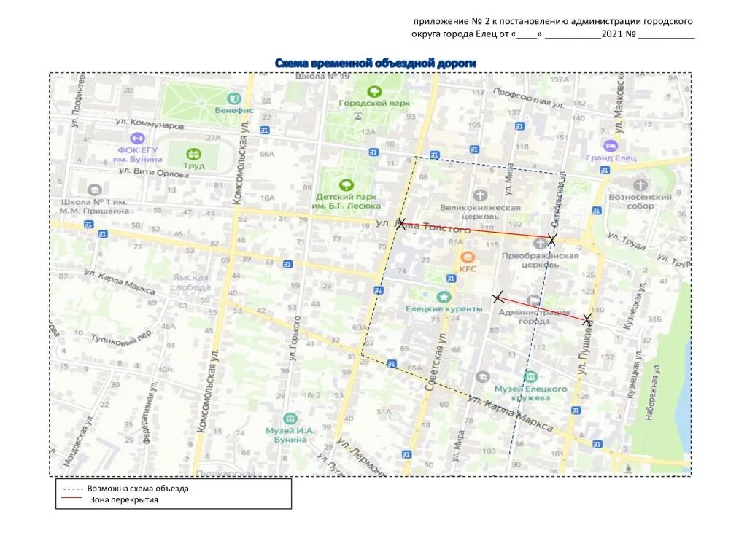The image size is (747, 560).
Task: Click the Вознесенский собор cross icon
Action: [640, 184]
